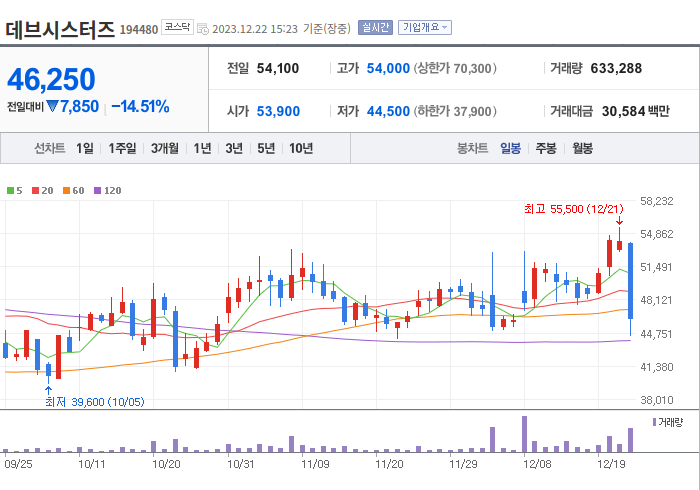700x490 pixels.
Task: Click the 최고 55,500 (12/21) marker
Action: pyautogui.click(x=574, y=209)
